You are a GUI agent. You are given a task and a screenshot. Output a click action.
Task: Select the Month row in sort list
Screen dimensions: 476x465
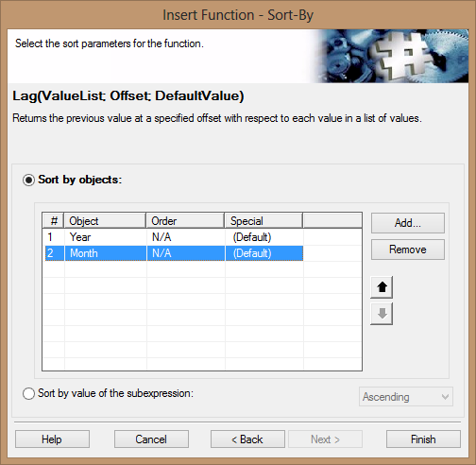(x=175, y=253)
